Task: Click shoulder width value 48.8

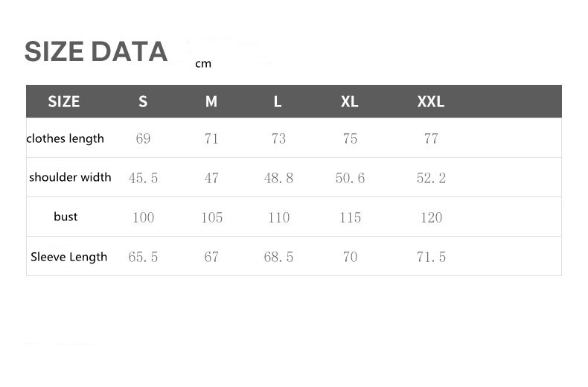Action: point(278,179)
